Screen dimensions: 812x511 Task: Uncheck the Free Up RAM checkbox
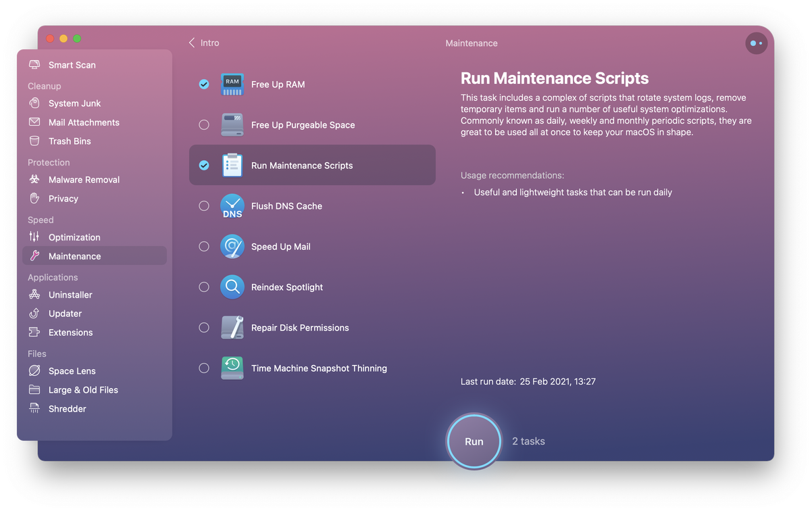point(204,84)
